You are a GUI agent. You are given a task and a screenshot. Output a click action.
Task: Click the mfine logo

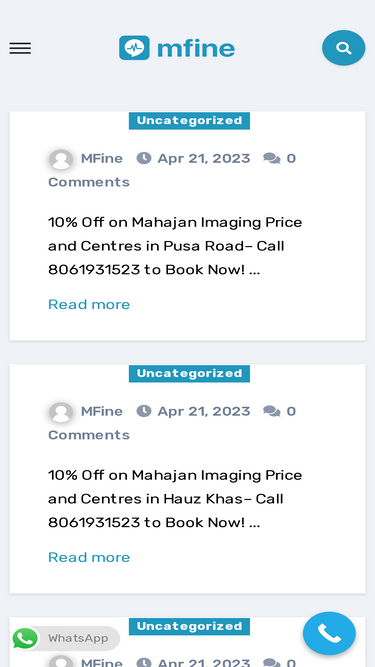pos(177,48)
